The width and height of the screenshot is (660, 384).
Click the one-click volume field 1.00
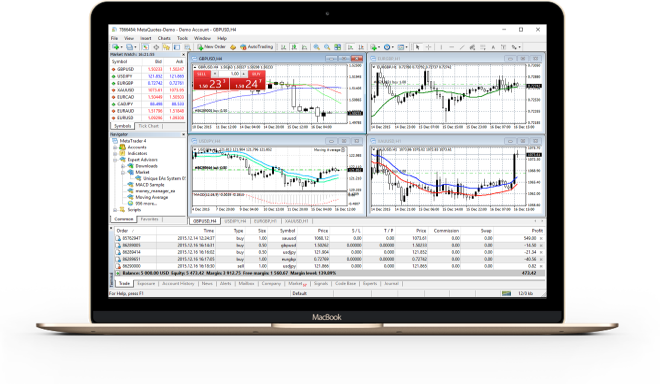tap(229, 74)
